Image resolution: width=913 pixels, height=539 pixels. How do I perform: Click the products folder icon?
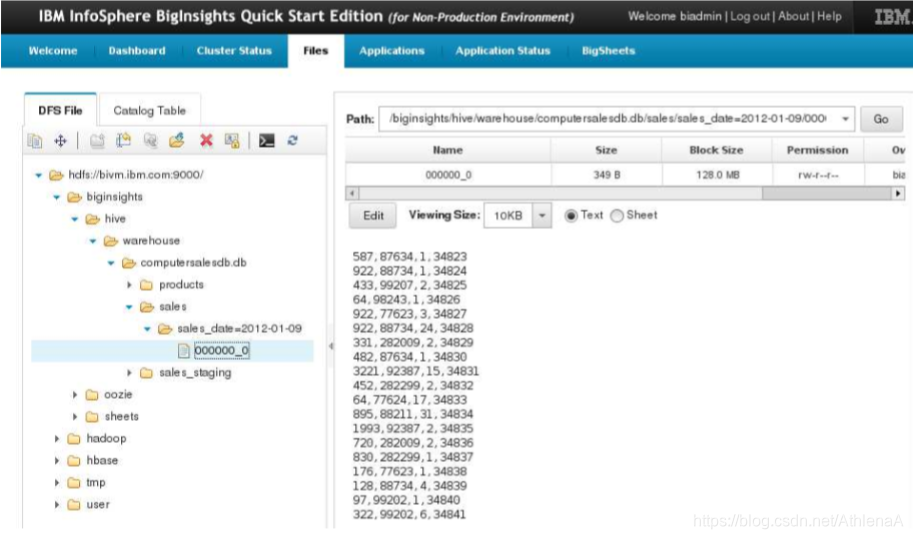click(146, 285)
